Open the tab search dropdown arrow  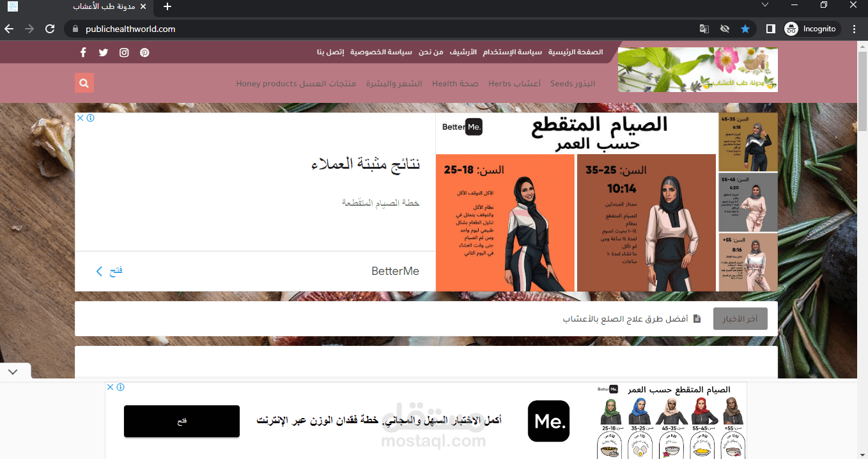pyautogui.click(x=764, y=4)
